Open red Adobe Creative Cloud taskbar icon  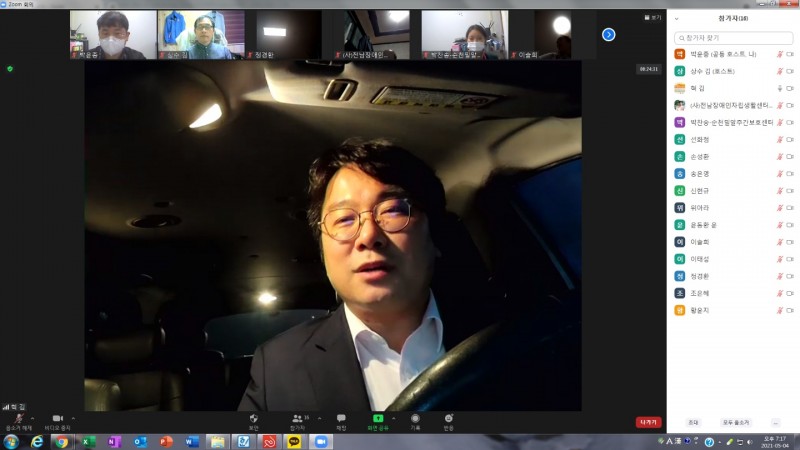pyautogui.click(x=269, y=442)
